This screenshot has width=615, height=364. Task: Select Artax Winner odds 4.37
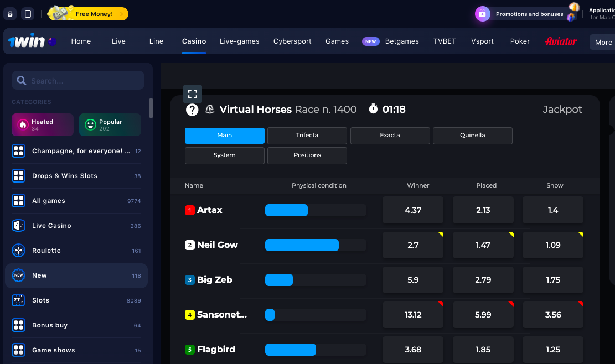(x=413, y=210)
